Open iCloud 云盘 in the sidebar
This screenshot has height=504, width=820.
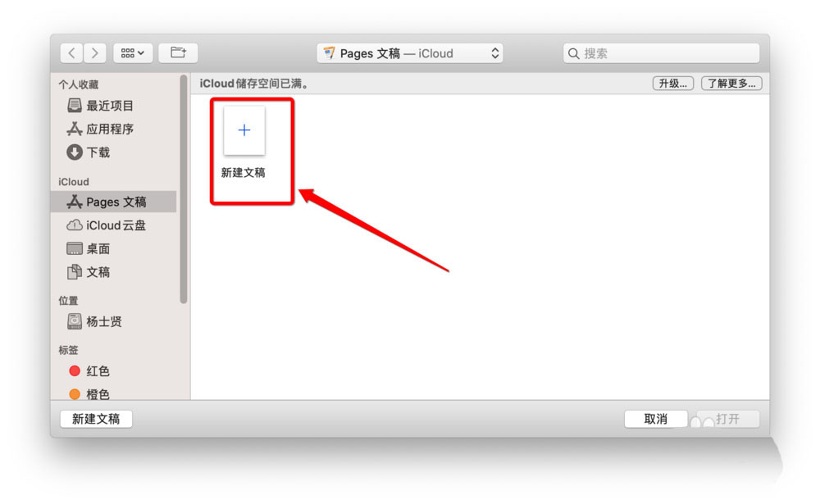[114, 225]
